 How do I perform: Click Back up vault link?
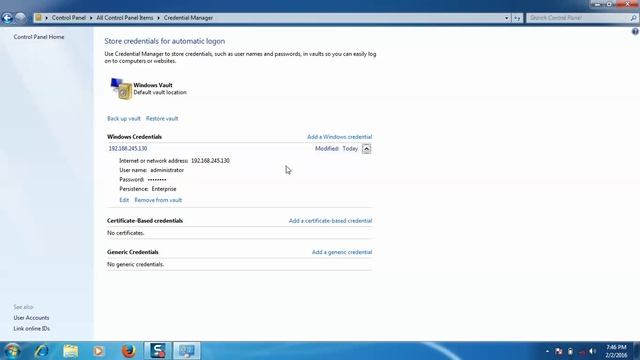point(124,118)
